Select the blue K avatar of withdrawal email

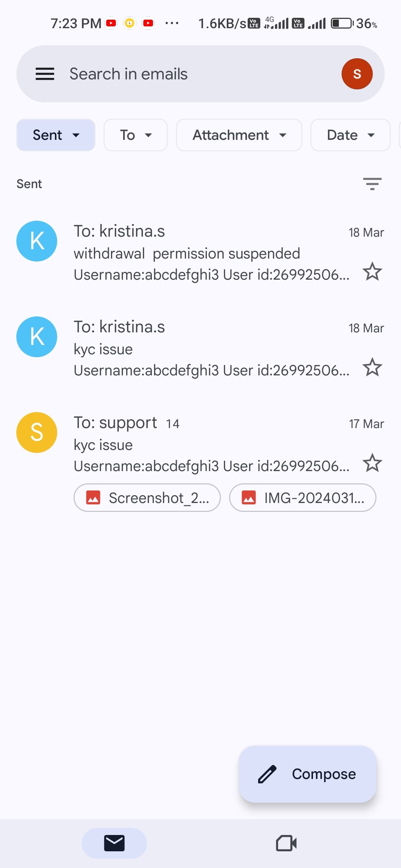[37, 241]
